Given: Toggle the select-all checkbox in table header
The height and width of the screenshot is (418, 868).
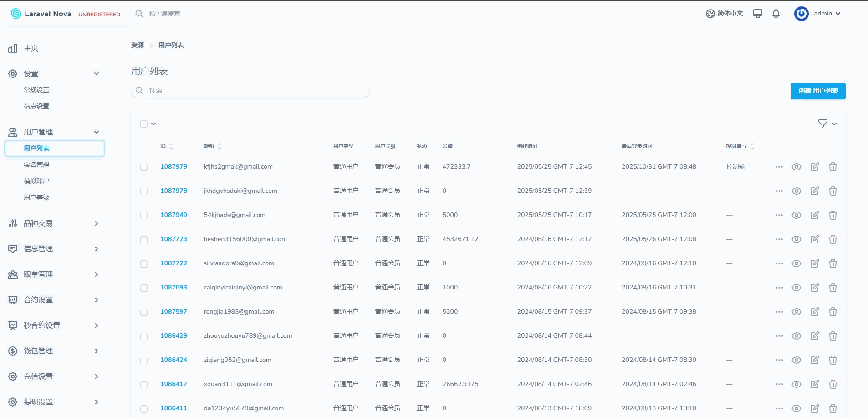Looking at the screenshot, I should [144, 124].
